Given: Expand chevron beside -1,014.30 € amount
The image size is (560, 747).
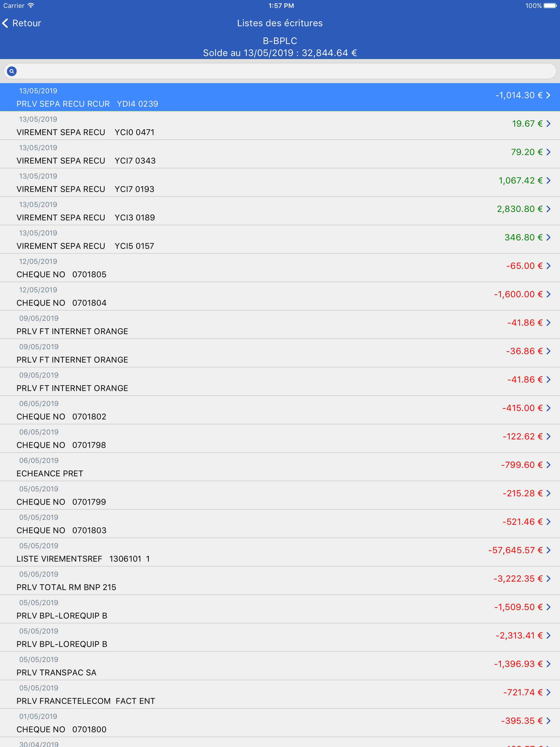Looking at the screenshot, I should (548, 96).
